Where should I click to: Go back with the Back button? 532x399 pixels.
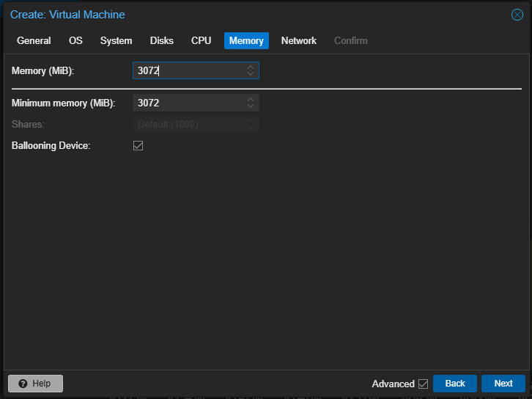[x=454, y=384]
